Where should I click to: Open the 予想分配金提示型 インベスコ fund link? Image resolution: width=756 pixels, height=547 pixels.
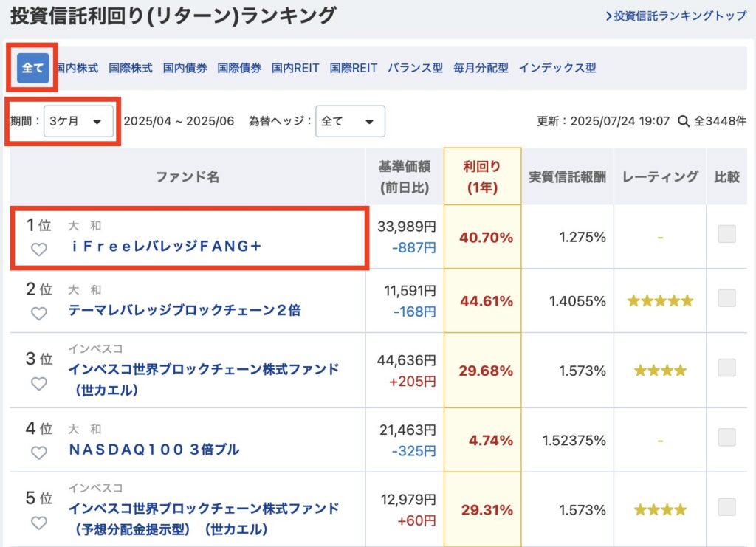tap(204, 518)
